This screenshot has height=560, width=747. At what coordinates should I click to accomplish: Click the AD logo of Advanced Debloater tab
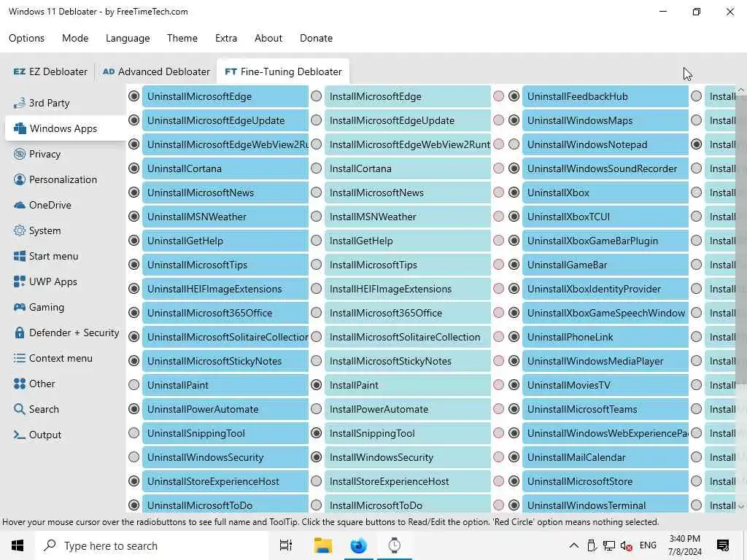tap(109, 71)
